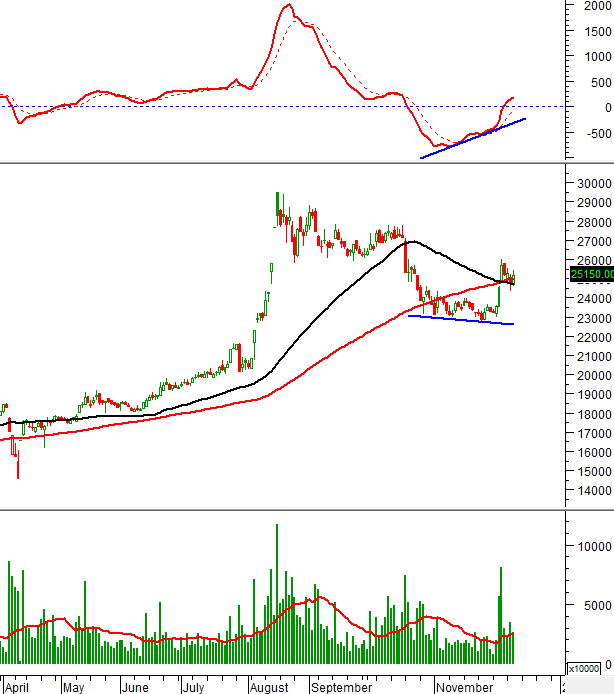Click the blue support line below price candles
The image size is (614, 694).
click(x=460, y=320)
